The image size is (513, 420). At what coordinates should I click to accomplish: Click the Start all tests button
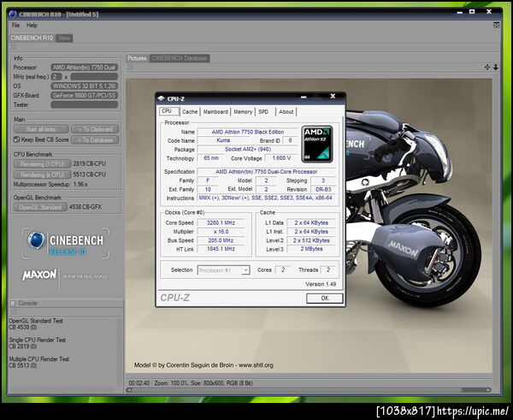pos(40,129)
